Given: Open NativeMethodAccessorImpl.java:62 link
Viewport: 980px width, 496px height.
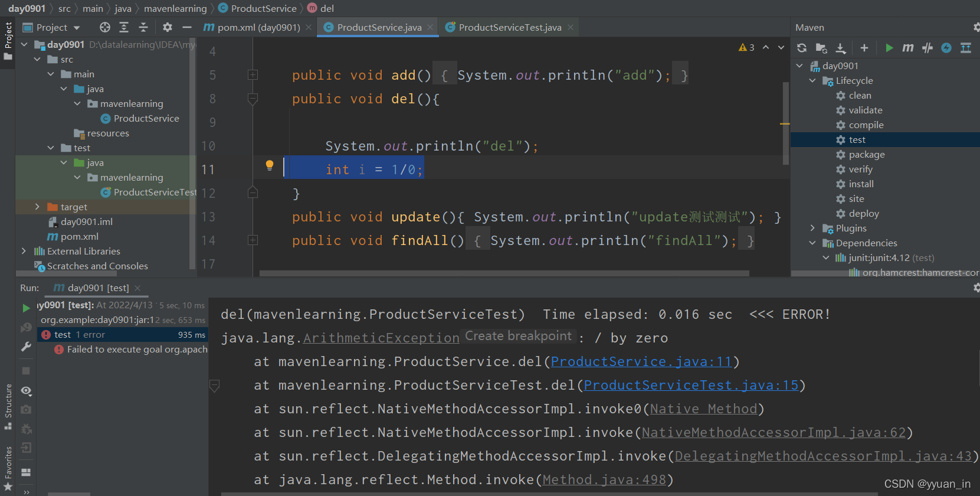Looking at the screenshot, I should (x=773, y=432).
